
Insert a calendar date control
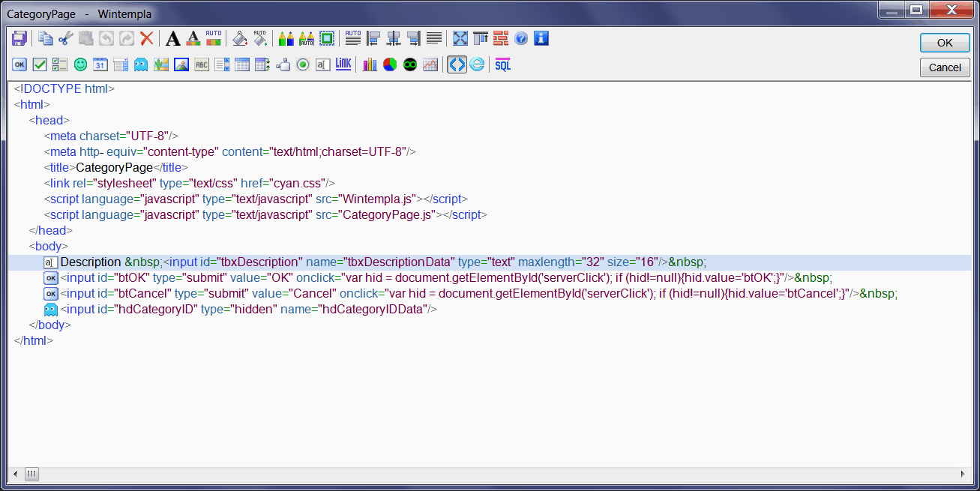(x=100, y=64)
